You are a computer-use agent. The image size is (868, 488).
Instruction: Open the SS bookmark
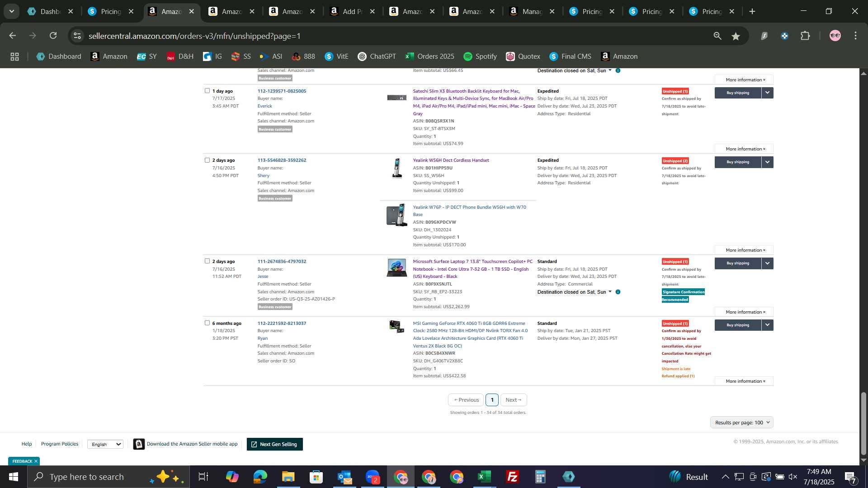(x=241, y=56)
